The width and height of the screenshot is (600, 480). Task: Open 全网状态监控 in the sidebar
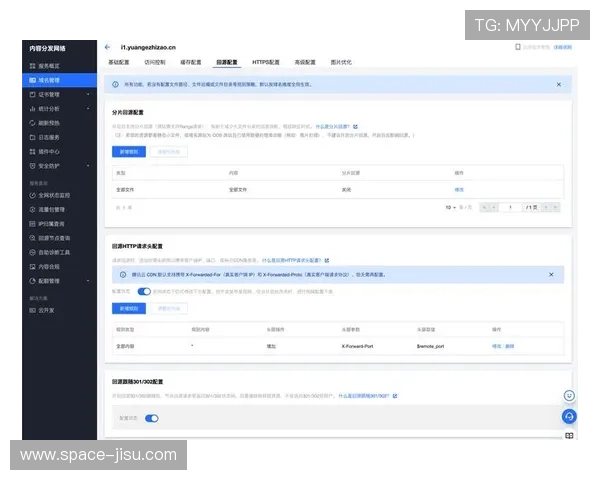(x=54, y=195)
